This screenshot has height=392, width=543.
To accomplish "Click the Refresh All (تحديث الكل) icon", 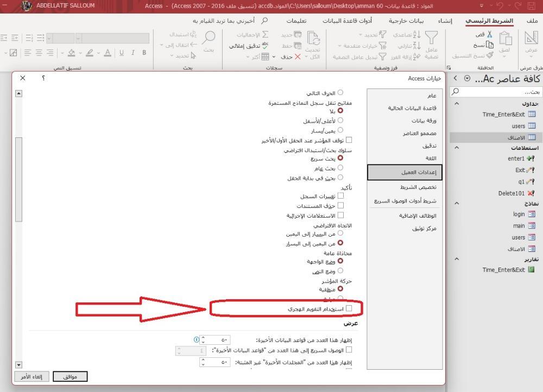I will [x=313, y=38].
